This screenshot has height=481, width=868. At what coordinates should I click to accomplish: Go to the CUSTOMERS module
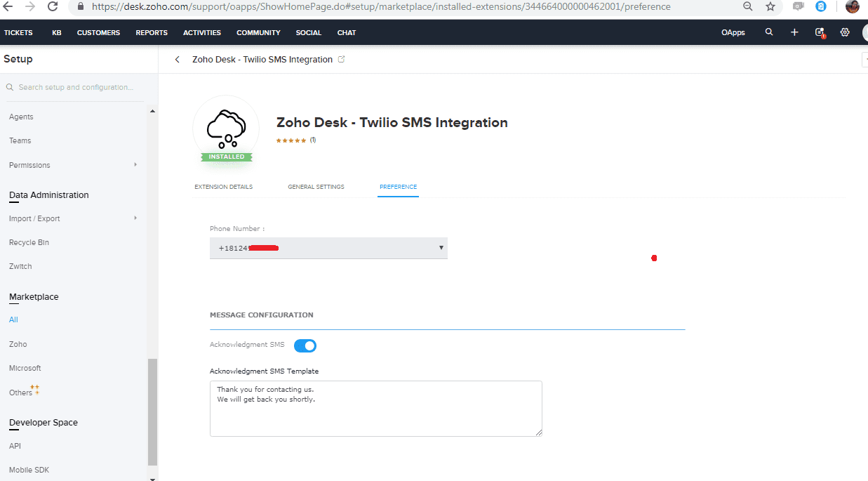98,33
